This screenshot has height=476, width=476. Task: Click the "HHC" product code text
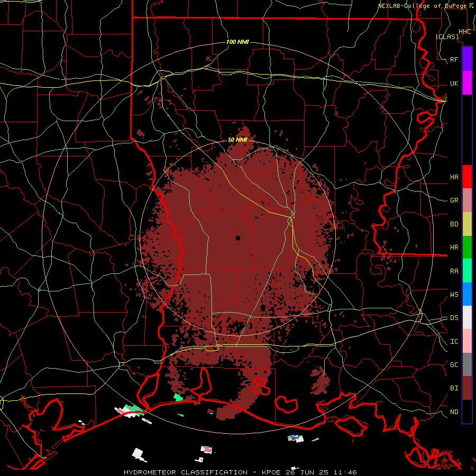464,32
